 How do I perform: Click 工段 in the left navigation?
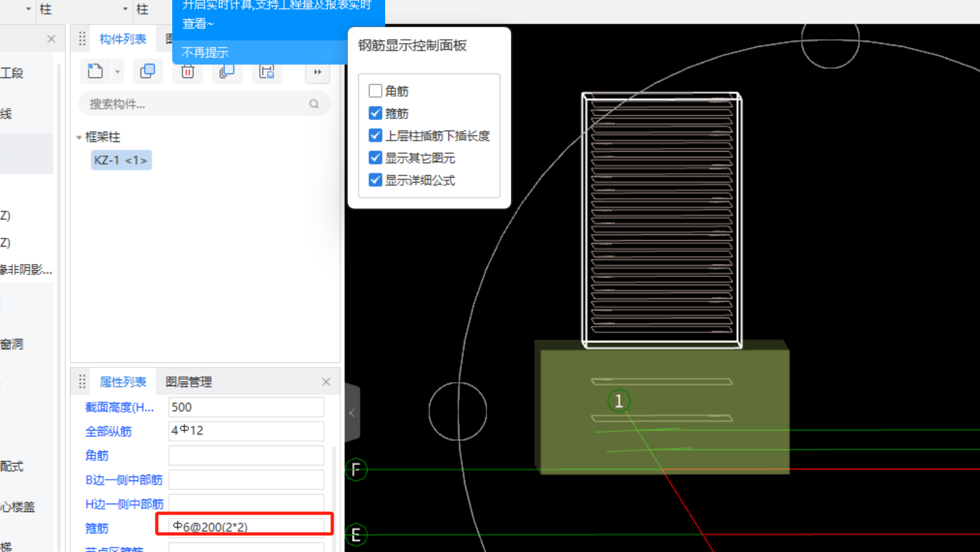(x=12, y=73)
